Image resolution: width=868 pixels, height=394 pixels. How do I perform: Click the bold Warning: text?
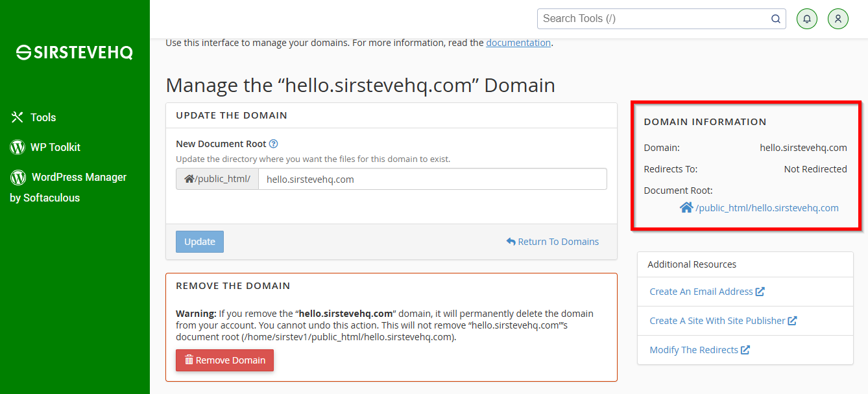[196, 314]
